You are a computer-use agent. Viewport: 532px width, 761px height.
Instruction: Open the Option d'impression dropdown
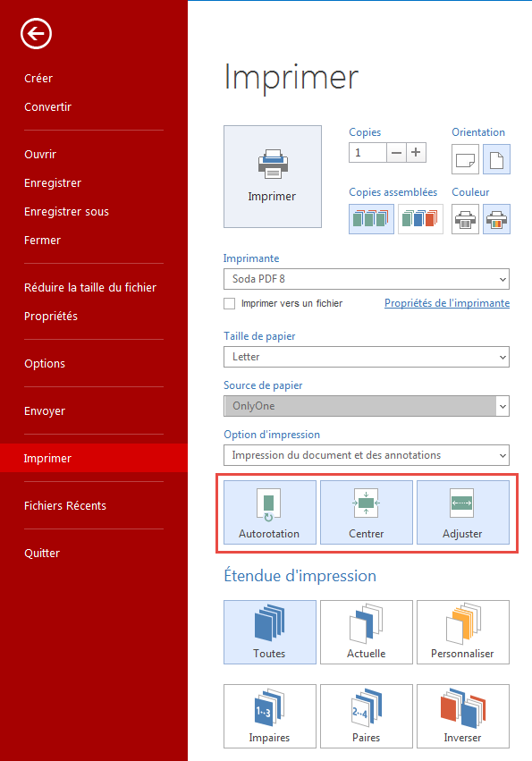tap(367, 455)
